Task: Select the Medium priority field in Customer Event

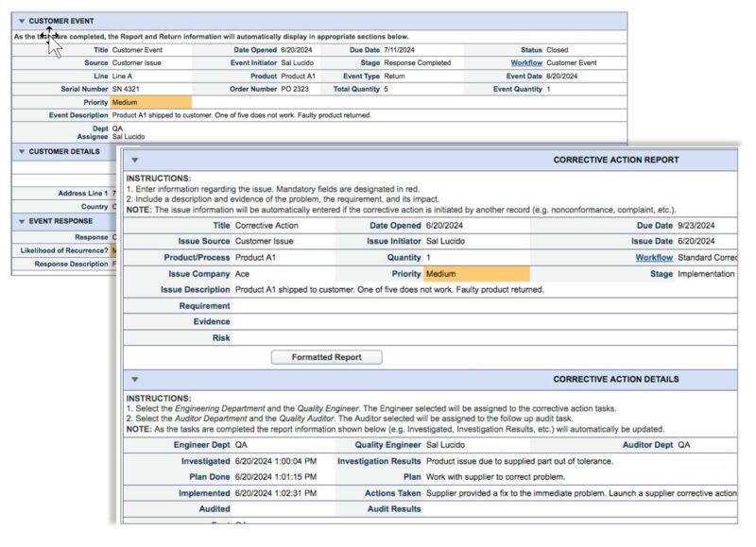Action: (x=151, y=103)
